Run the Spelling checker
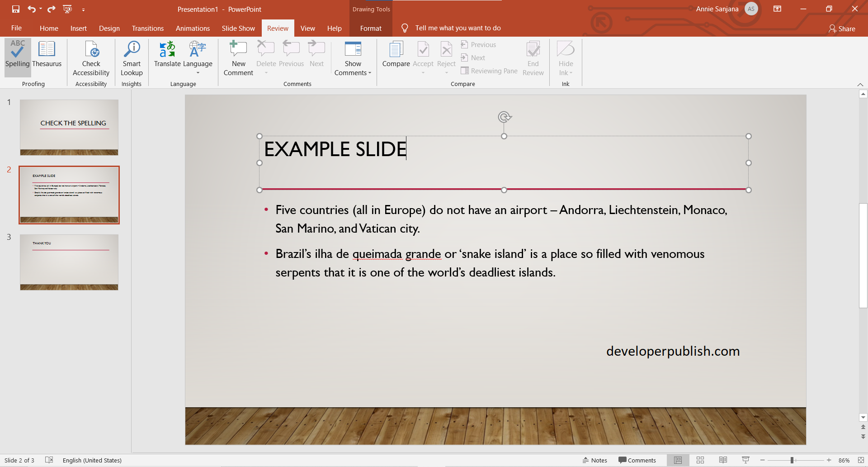Screen dimensions: 868x467 tap(17, 57)
